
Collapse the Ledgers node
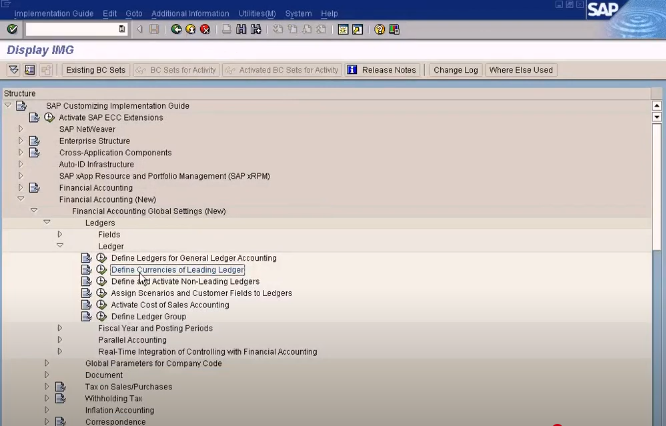tap(47, 222)
